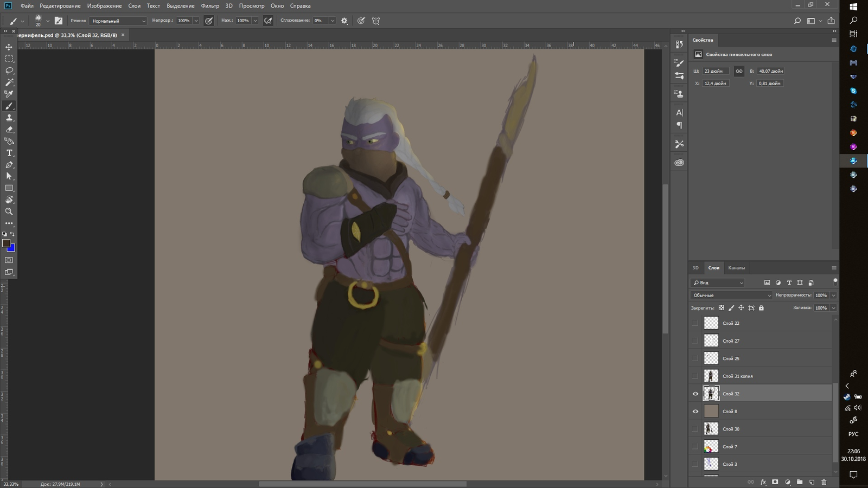Open Windows Start button
This screenshot has height=488, width=868.
click(x=853, y=7)
